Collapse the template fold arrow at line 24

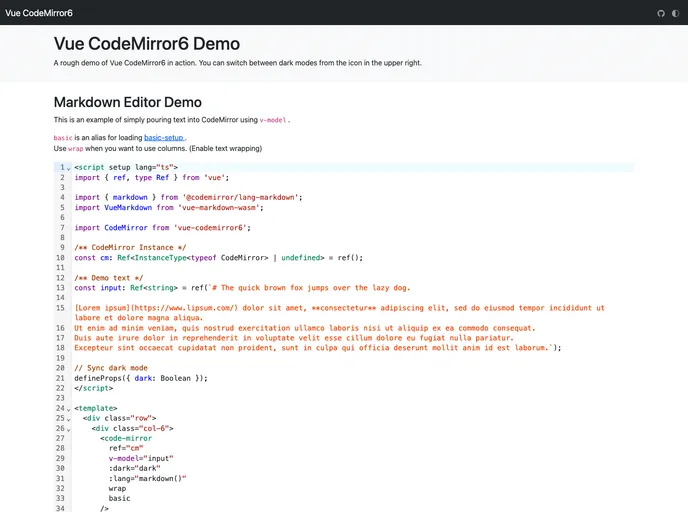tap(68, 409)
